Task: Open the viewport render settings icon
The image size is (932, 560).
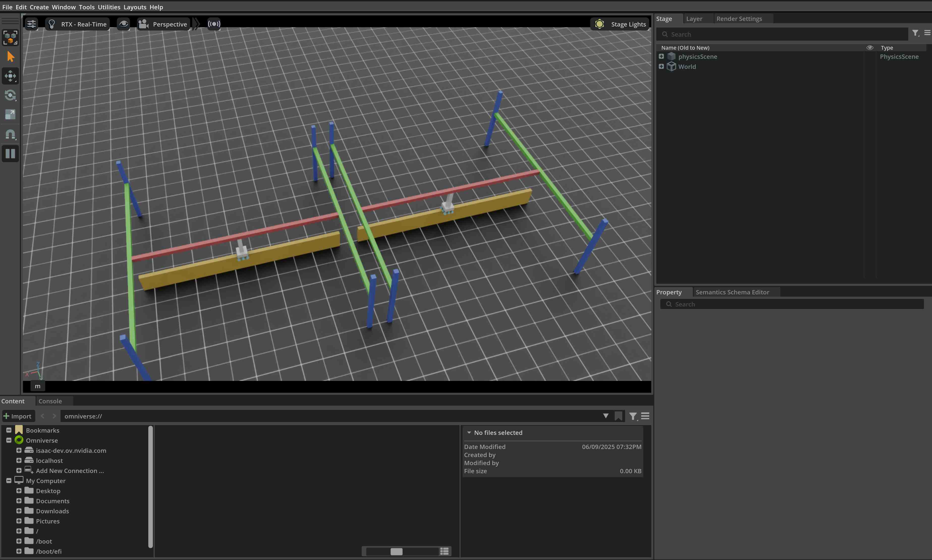Action: [31, 24]
